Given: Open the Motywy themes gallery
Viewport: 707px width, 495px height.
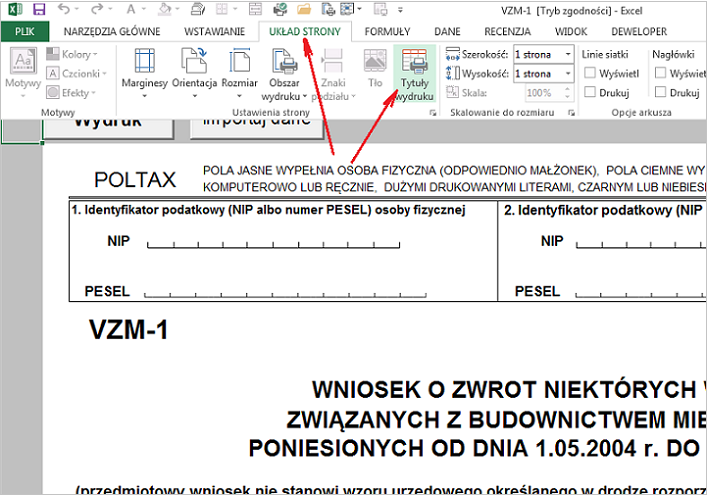Looking at the screenshot, I should tap(23, 70).
